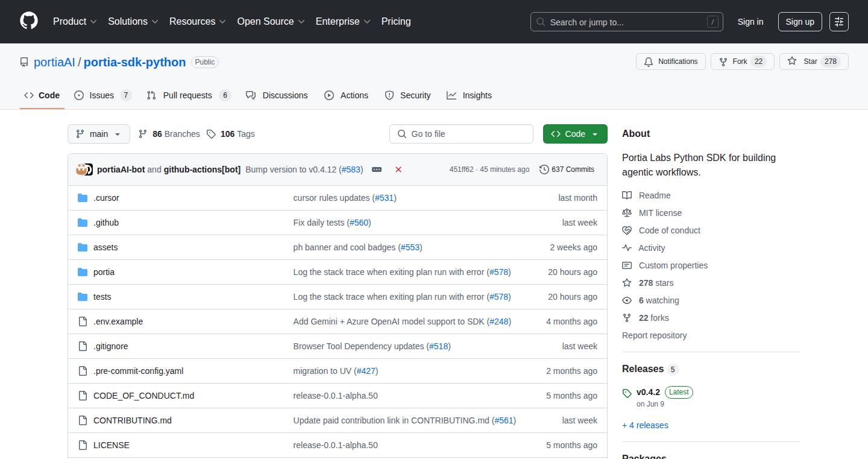Switch to the Security tab

pyautogui.click(x=408, y=95)
